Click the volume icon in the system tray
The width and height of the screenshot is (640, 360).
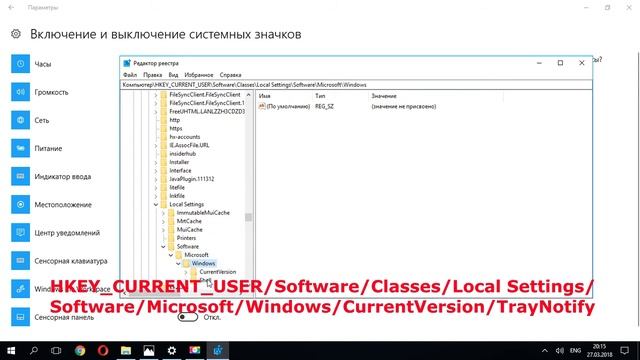pos(560,351)
